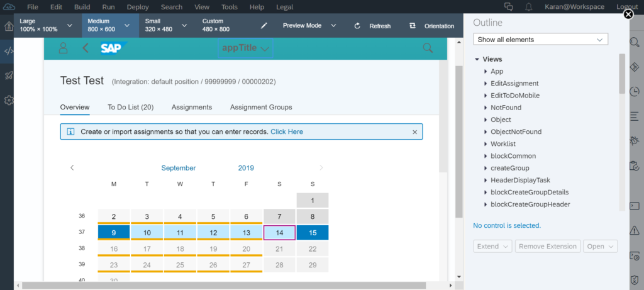Dismiss the info message strip with X
The height and width of the screenshot is (290, 644).
click(x=415, y=132)
